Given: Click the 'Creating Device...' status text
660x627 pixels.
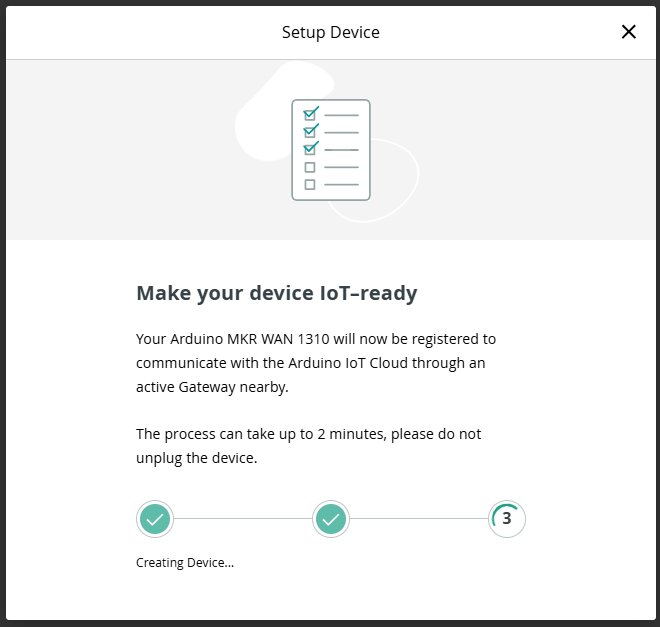Looking at the screenshot, I should [185, 563].
